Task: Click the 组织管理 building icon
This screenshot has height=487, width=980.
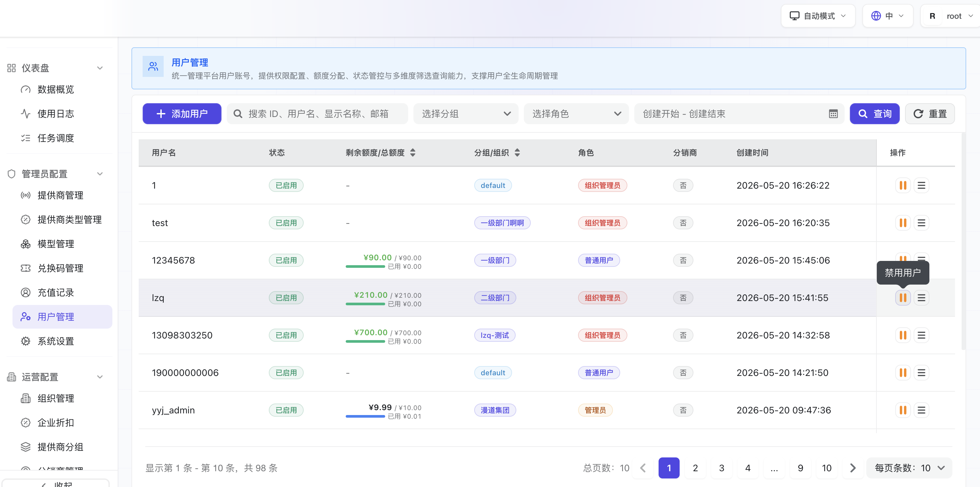Action: click(26, 398)
